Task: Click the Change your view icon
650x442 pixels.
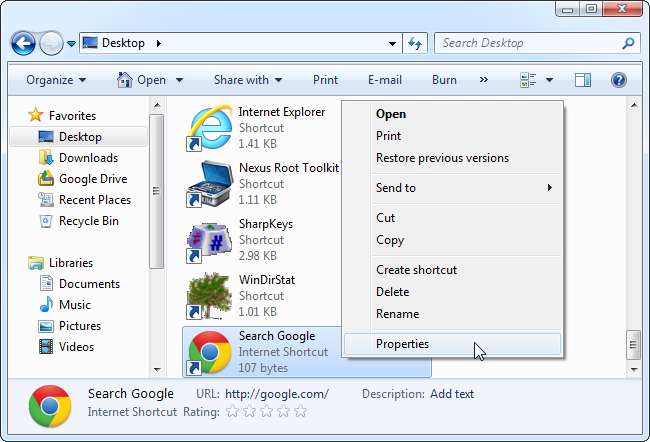Action: (x=528, y=80)
